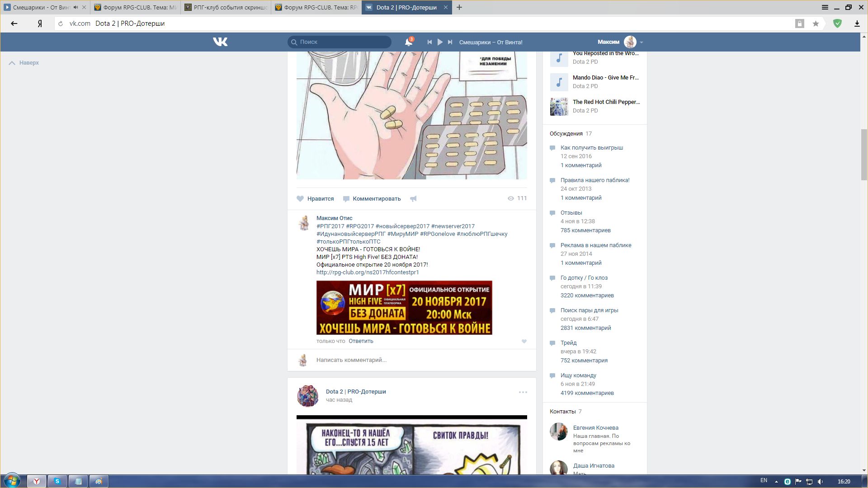Open hashtag #РПГ2017
This screenshot has width=868, height=488.
pos(330,226)
